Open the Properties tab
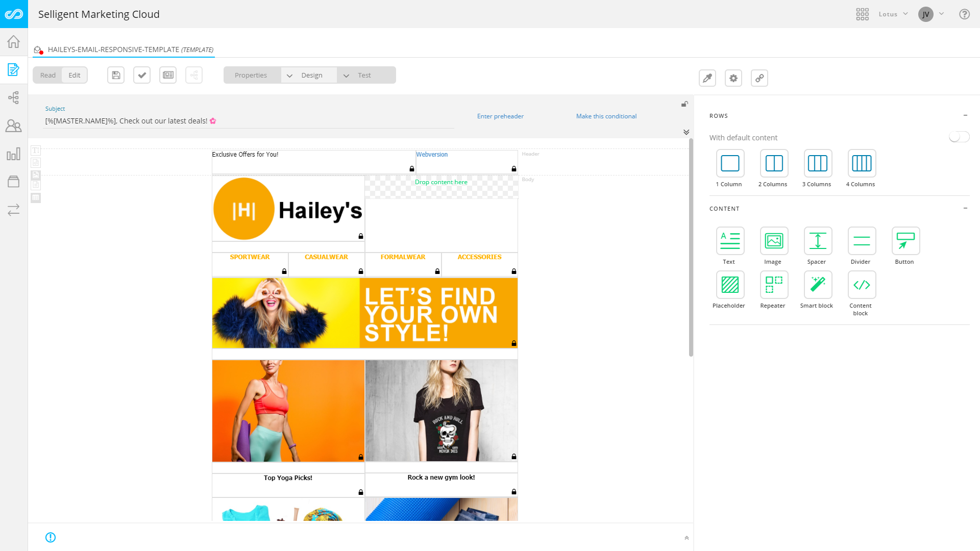 pos(251,75)
